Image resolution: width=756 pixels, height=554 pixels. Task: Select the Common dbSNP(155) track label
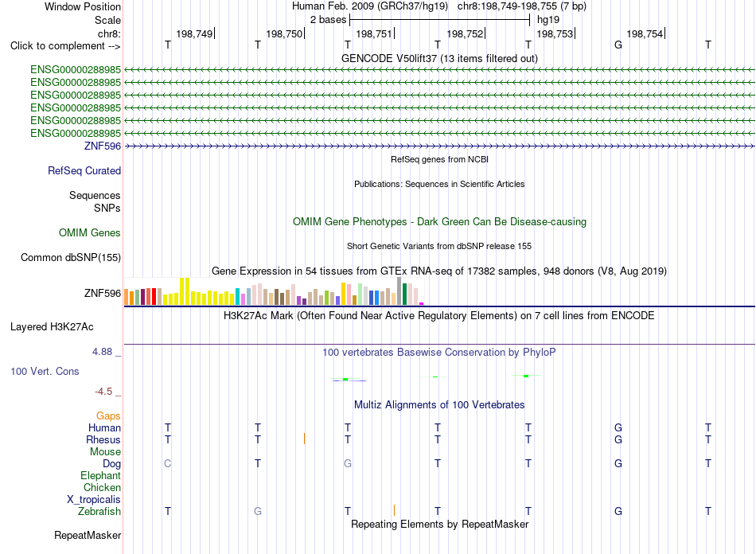tap(71, 257)
